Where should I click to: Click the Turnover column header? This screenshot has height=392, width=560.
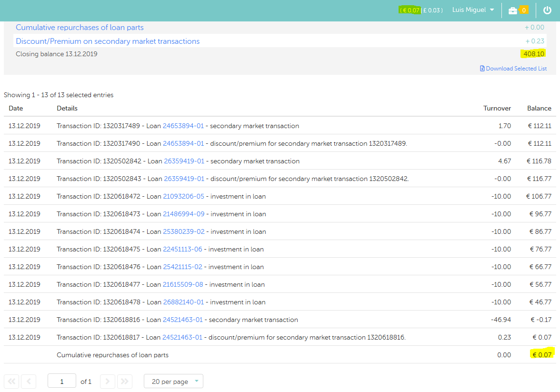[x=497, y=108]
